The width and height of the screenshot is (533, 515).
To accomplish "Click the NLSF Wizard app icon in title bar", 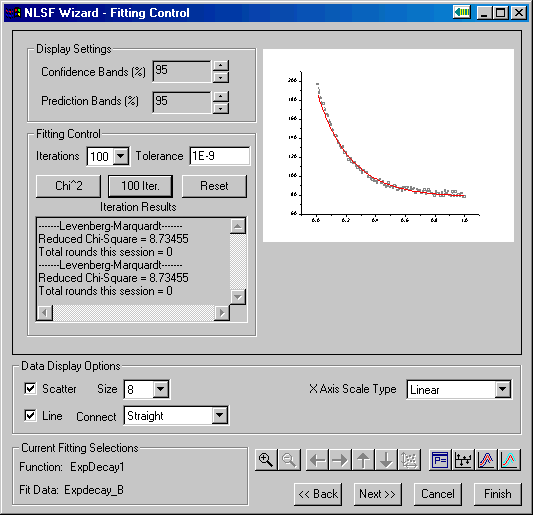I will [x=13, y=13].
